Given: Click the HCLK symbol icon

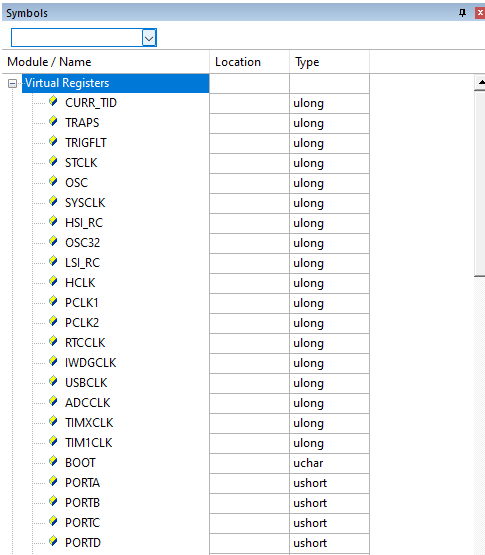Looking at the screenshot, I should (53, 281).
